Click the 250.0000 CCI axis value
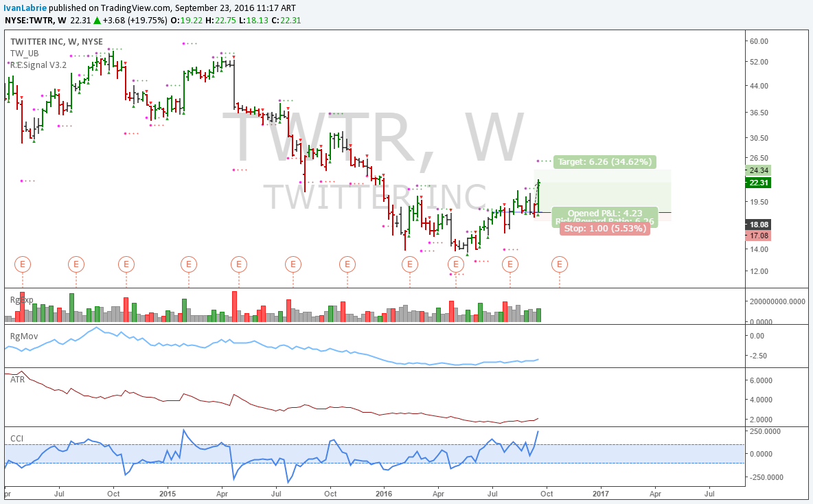 765,431
